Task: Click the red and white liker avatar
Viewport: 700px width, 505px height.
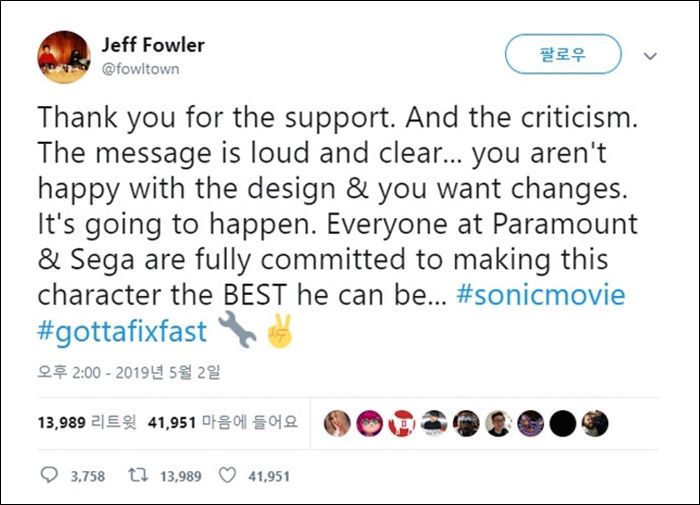Action: [x=402, y=423]
